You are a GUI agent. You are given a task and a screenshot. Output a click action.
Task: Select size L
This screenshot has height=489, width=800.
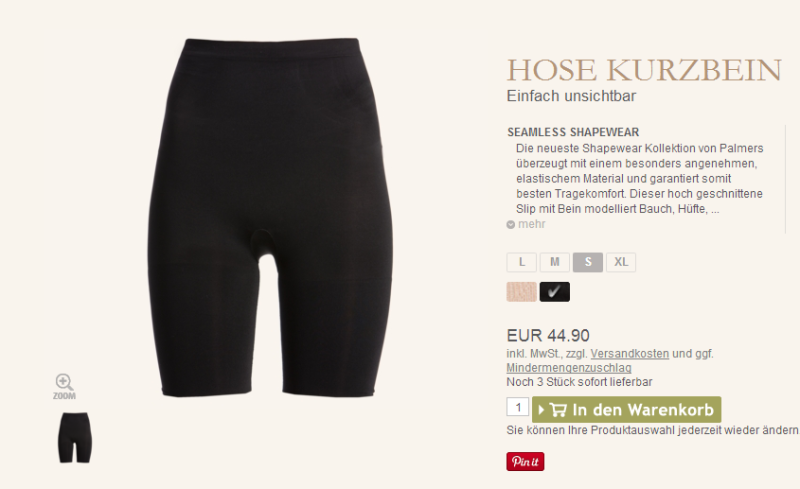521,262
